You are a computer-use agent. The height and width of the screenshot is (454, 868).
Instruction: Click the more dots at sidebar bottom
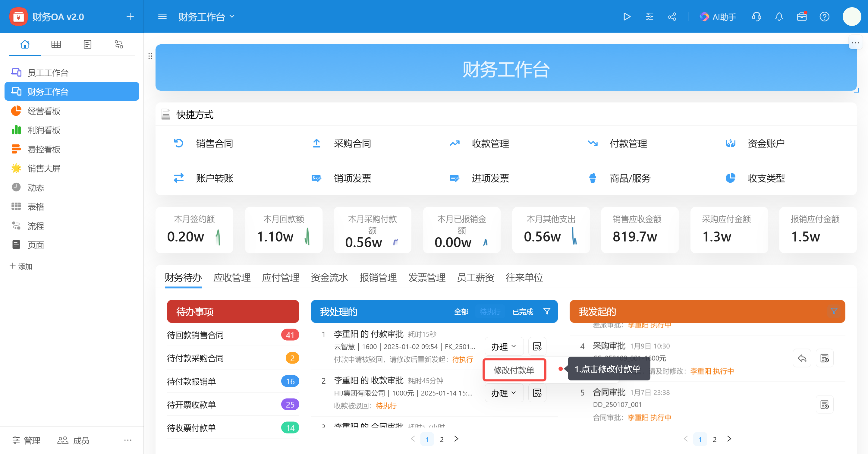point(128,440)
